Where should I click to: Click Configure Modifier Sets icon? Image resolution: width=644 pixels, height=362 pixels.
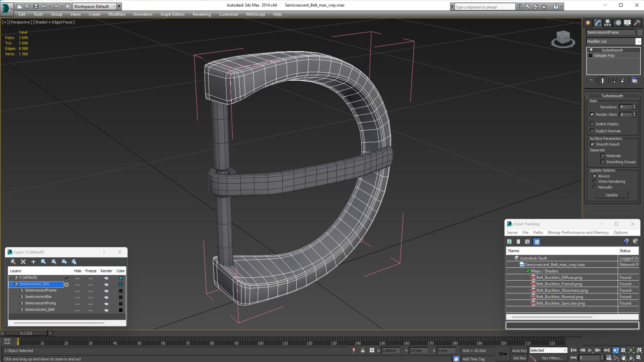[635, 81]
